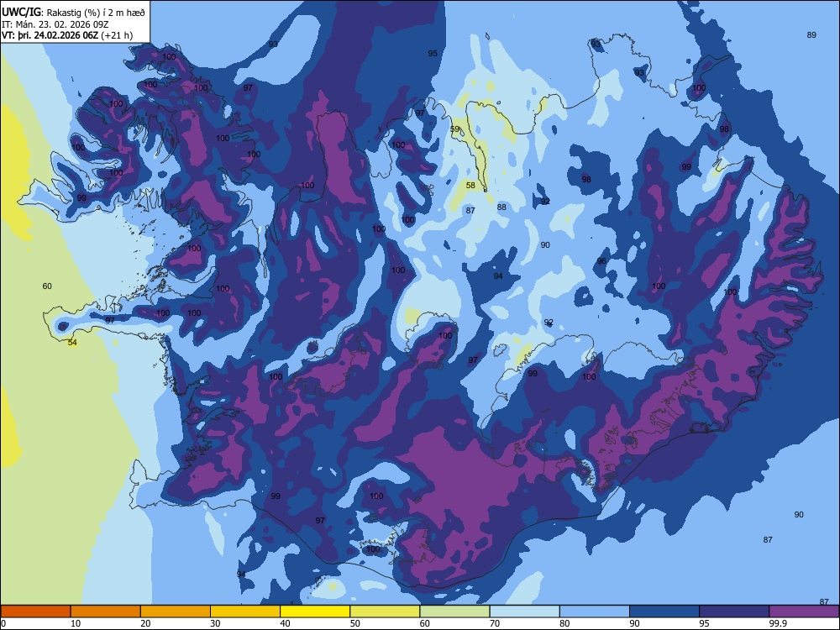Viewport: 840px width, 630px height.
Task: Click the value 96 in eastern Iceland
Action: tap(601, 261)
